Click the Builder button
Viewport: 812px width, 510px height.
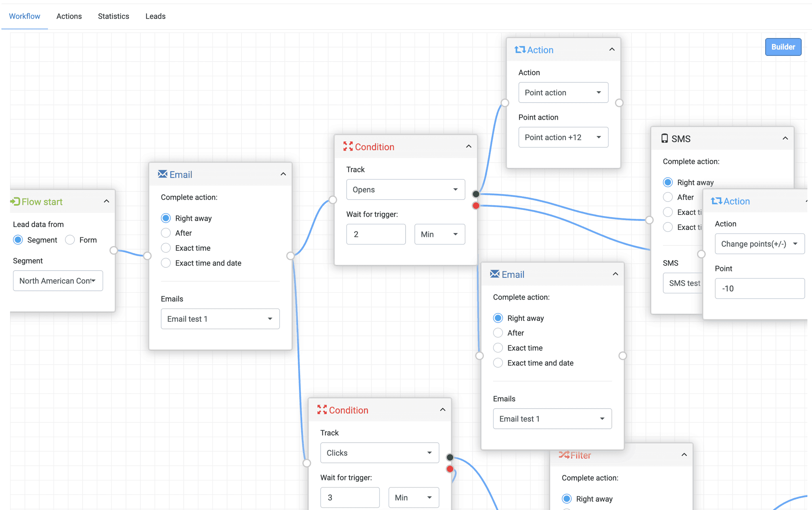tap(783, 47)
